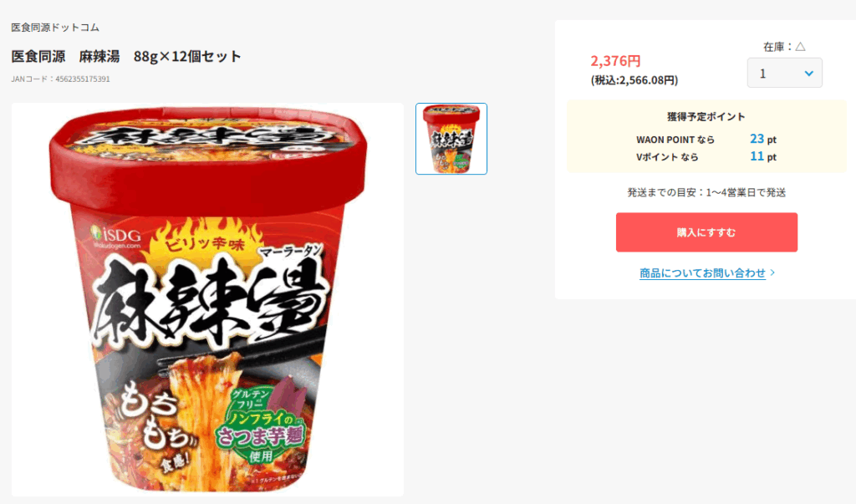Click the 獲得予定ポイント heading
Image resolution: width=856 pixels, height=504 pixels.
[x=706, y=116]
